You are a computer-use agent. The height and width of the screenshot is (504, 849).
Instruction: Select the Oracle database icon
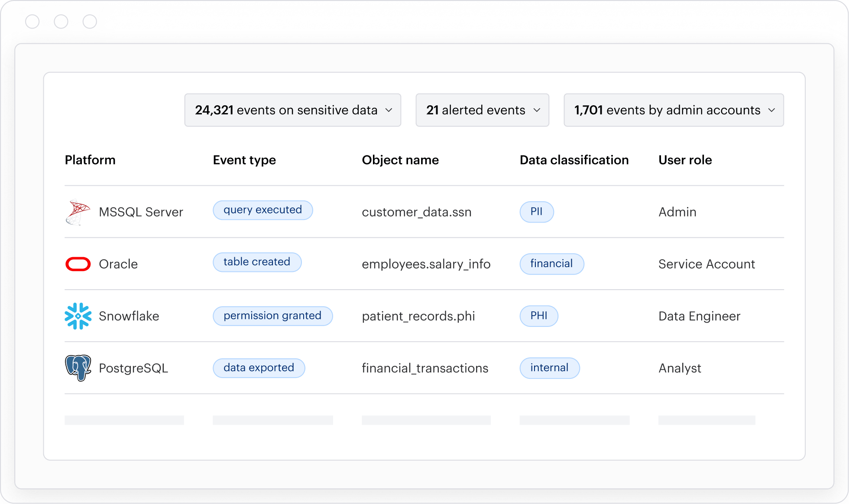pyautogui.click(x=78, y=264)
